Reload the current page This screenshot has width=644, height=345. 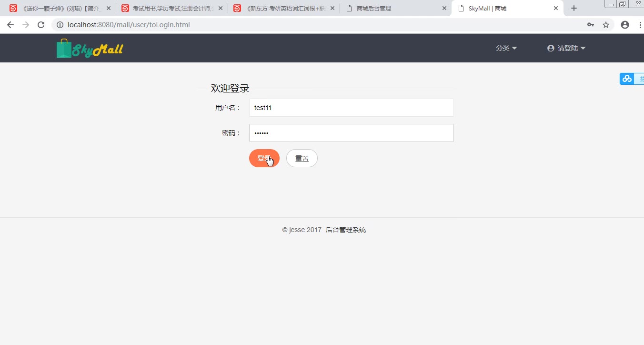(41, 25)
